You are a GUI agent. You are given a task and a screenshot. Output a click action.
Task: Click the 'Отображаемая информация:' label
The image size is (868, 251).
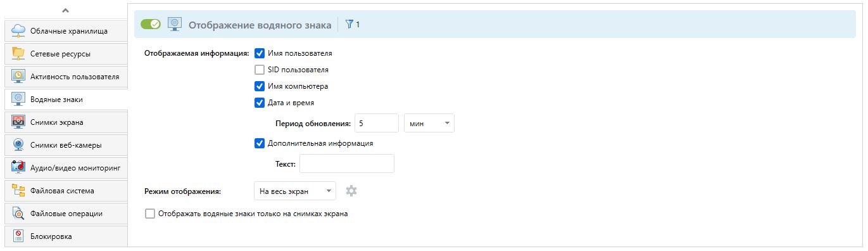197,54
